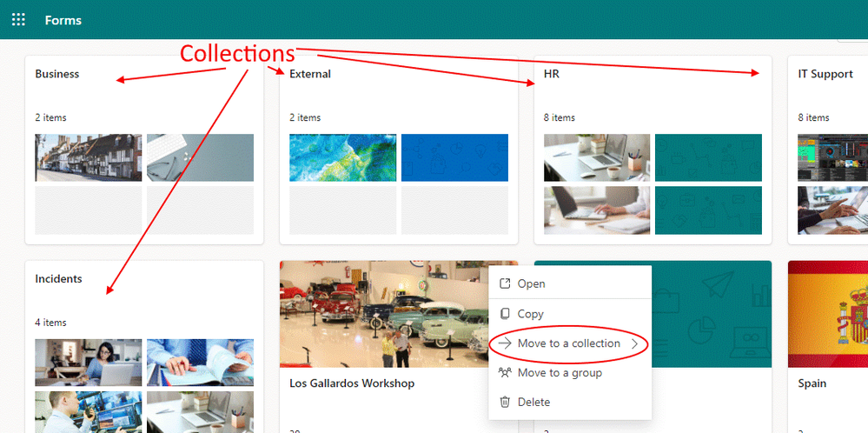Click the Open icon in context menu

[505, 283]
